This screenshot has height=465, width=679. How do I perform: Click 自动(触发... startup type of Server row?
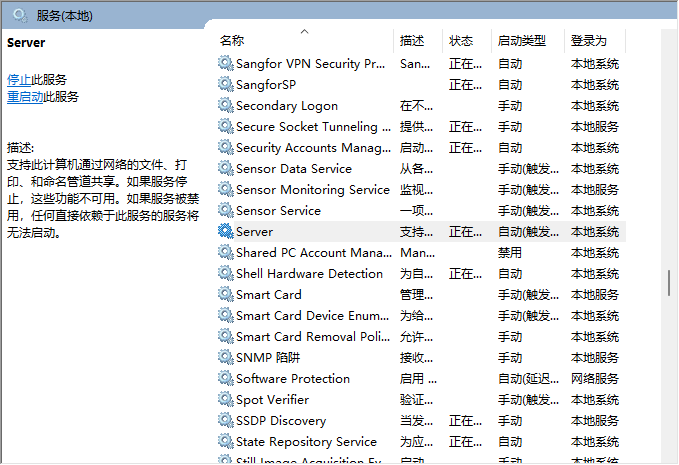coord(528,232)
